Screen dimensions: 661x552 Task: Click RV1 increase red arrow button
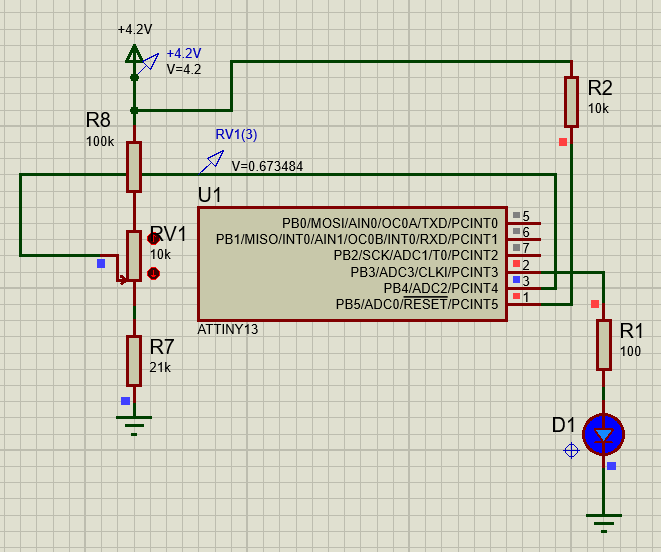tap(153, 239)
